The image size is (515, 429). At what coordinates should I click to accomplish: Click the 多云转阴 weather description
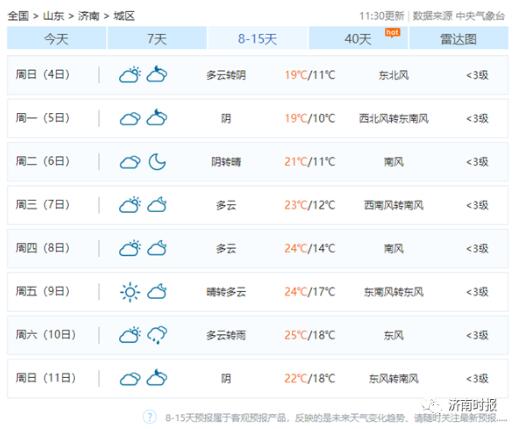226,75
